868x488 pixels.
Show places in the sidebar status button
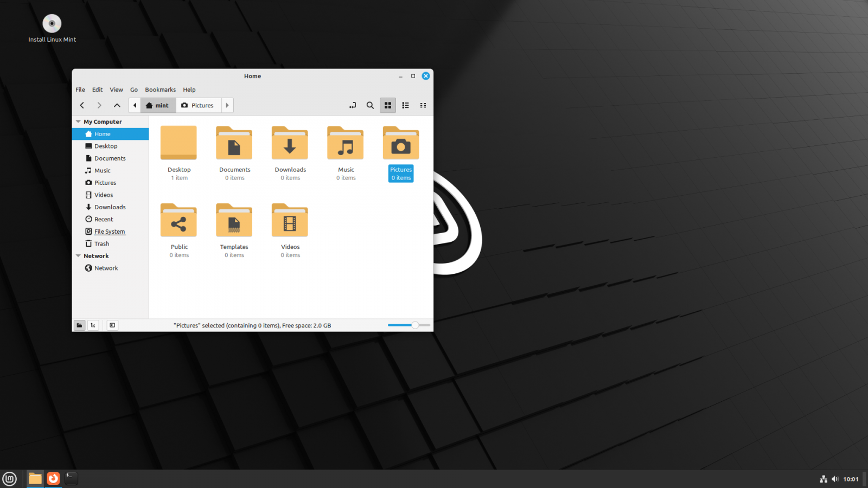[x=79, y=325]
